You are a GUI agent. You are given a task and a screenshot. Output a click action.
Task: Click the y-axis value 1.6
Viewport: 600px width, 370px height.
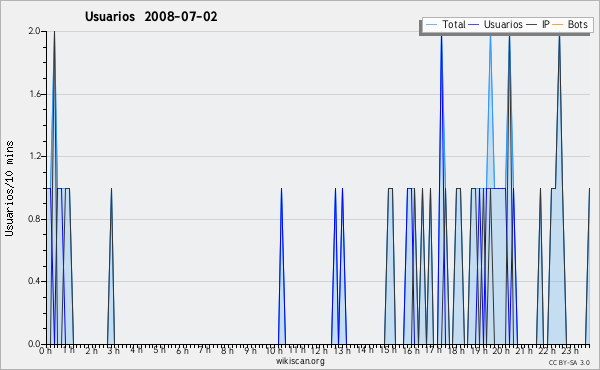[34, 94]
